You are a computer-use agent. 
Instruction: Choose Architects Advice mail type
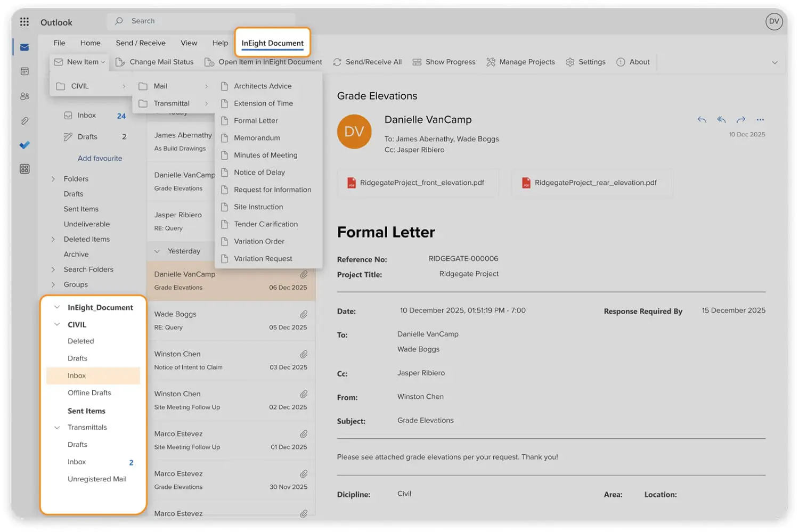coord(268,86)
